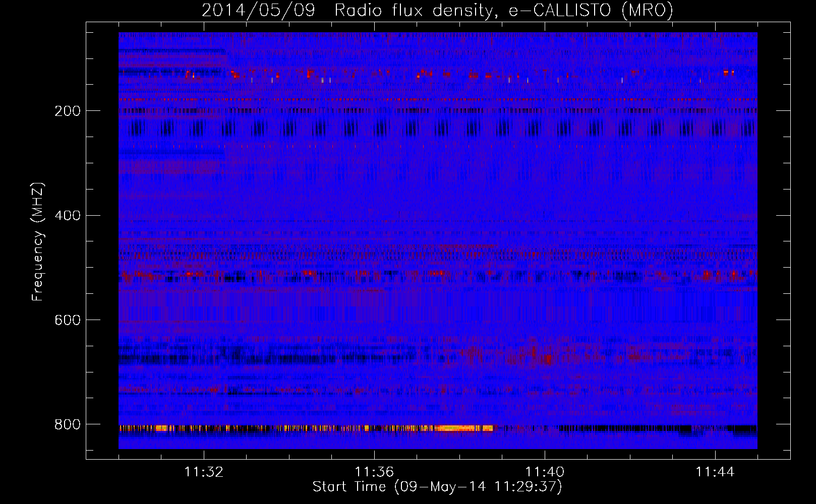Click the 11:44 time tick label

[715, 472]
